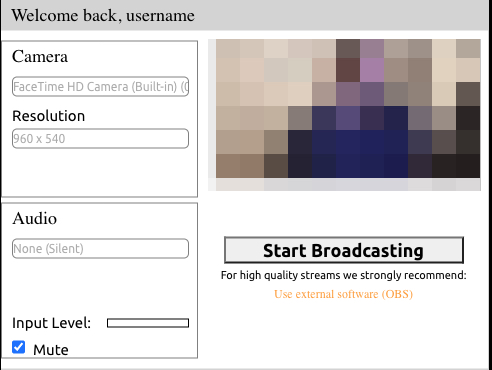Click the Input Level meter bar

click(x=148, y=323)
